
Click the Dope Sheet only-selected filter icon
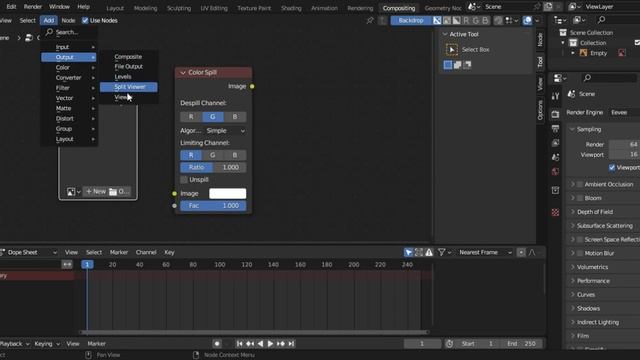click(408, 253)
